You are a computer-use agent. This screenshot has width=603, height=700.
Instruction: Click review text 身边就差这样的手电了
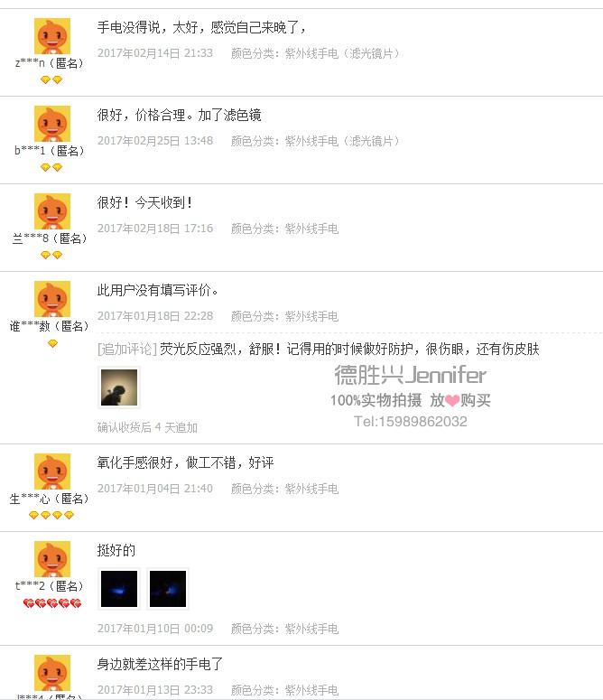tap(160, 664)
